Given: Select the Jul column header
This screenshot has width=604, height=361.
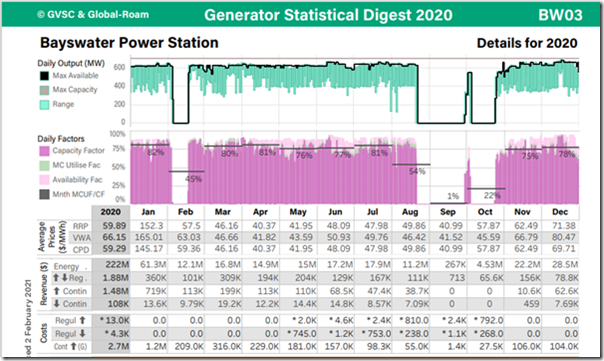Looking at the screenshot, I should click(372, 212).
